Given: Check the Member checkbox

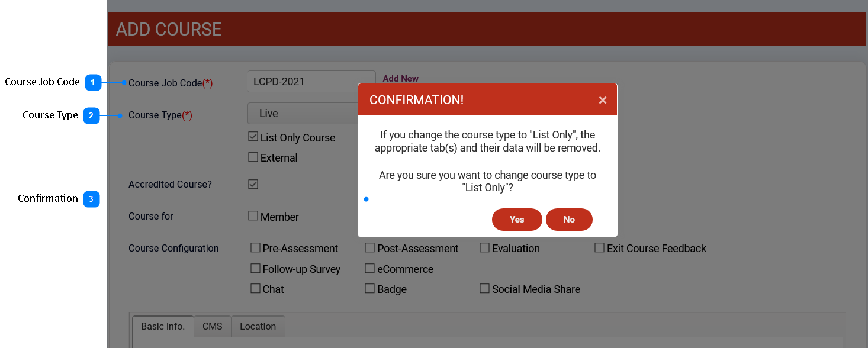Looking at the screenshot, I should (x=253, y=216).
